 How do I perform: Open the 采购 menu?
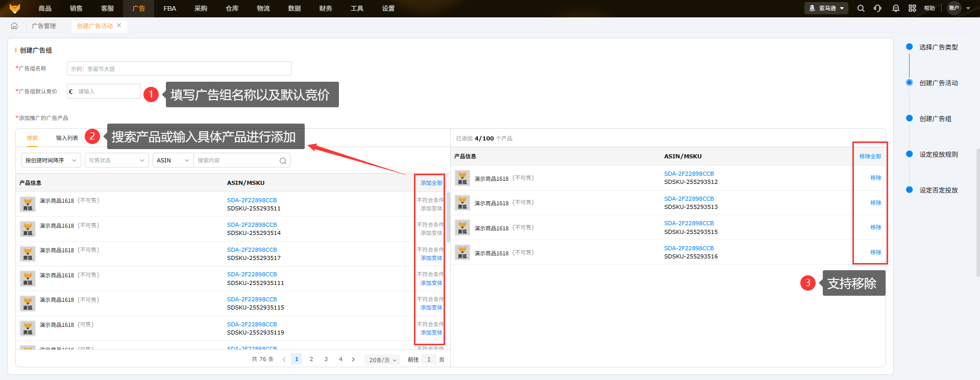pyautogui.click(x=201, y=8)
